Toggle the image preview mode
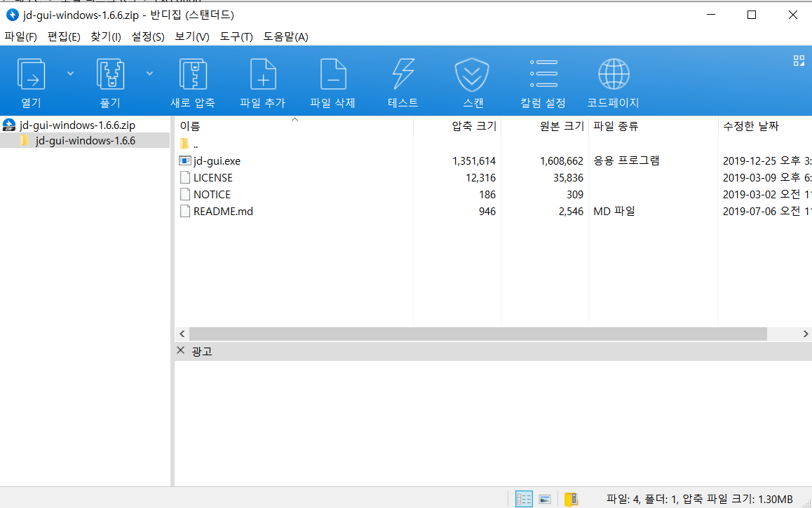 tap(545, 498)
